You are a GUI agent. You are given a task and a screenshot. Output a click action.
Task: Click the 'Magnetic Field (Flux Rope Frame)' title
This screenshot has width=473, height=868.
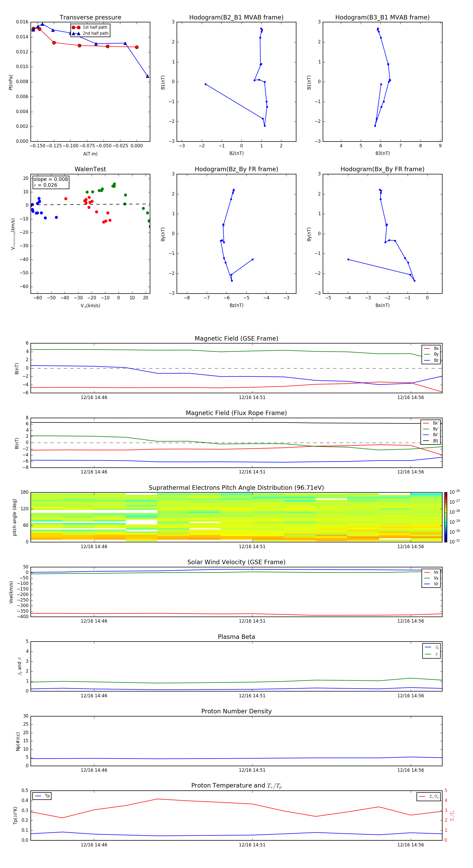236,413
